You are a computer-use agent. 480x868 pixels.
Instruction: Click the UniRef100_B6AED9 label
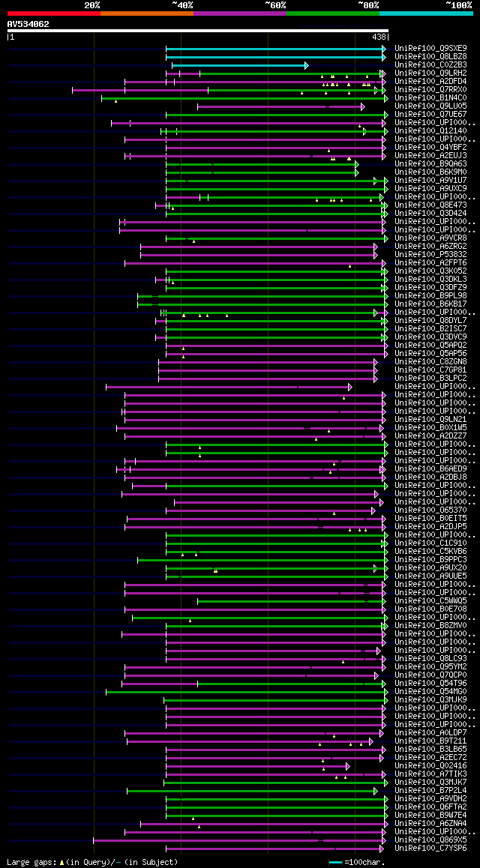tap(430, 469)
